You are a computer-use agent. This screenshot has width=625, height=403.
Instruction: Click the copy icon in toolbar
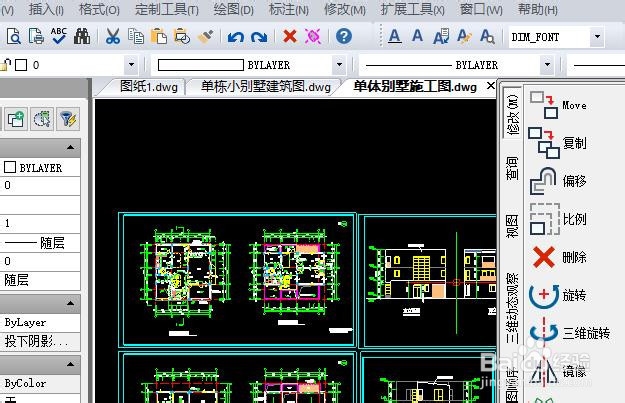(x=136, y=37)
